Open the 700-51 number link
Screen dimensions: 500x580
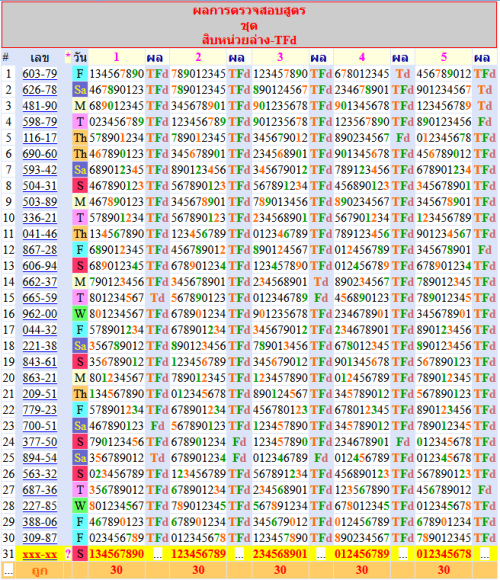point(40,426)
